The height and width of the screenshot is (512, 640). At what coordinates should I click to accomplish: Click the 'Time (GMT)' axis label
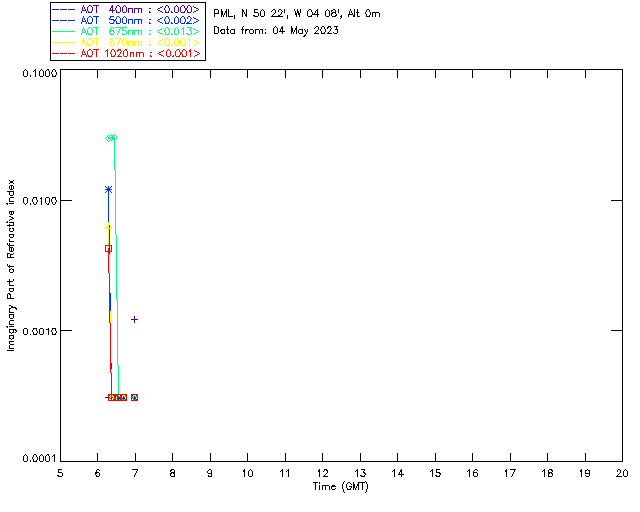tap(341, 487)
